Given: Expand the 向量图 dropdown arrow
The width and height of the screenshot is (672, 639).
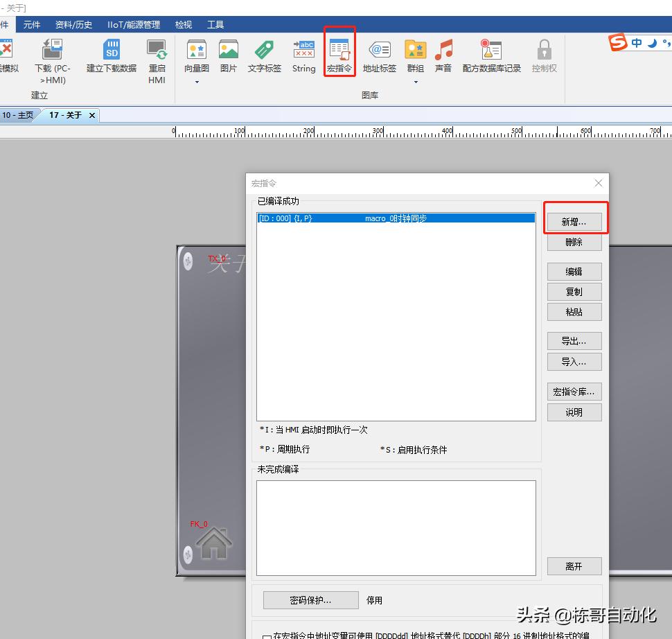Looking at the screenshot, I should pyautogui.click(x=197, y=82).
